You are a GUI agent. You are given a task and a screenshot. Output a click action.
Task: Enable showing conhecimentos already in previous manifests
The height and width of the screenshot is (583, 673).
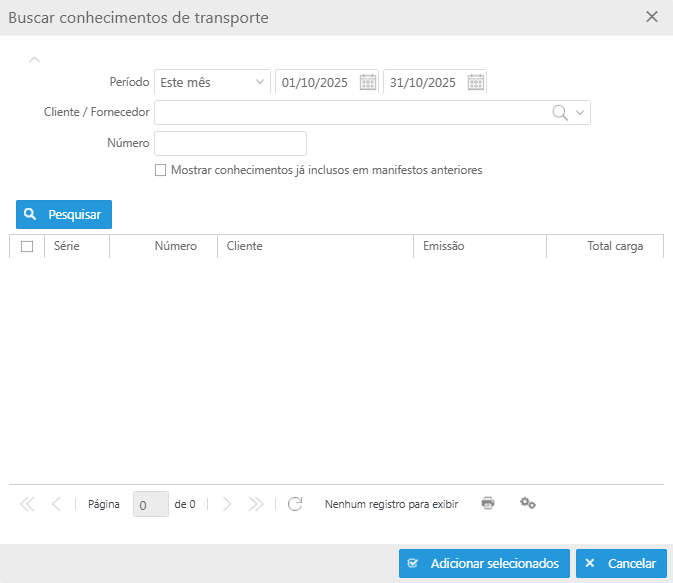click(x=160, y=171)
